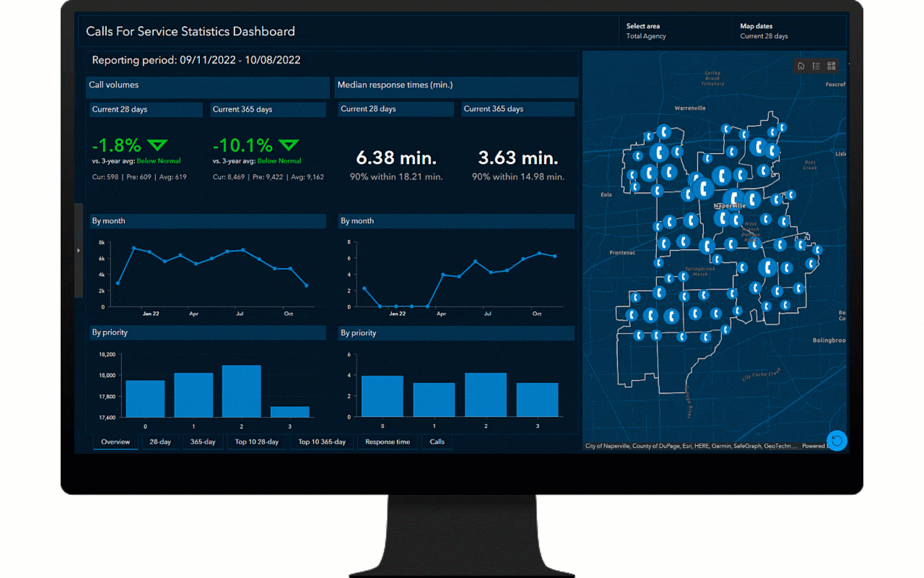The height and width of the screenshot is (578, 924).
Task: Click the text 90% within 18.21 min.
Action: 396,176
